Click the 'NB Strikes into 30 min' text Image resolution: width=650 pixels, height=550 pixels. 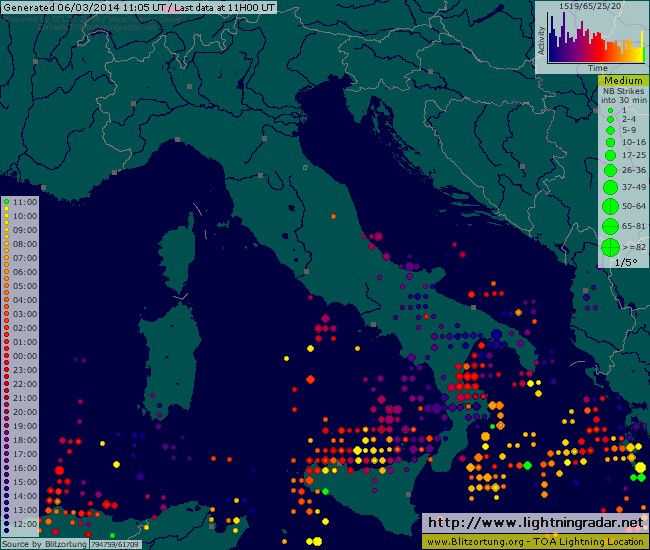623,95
